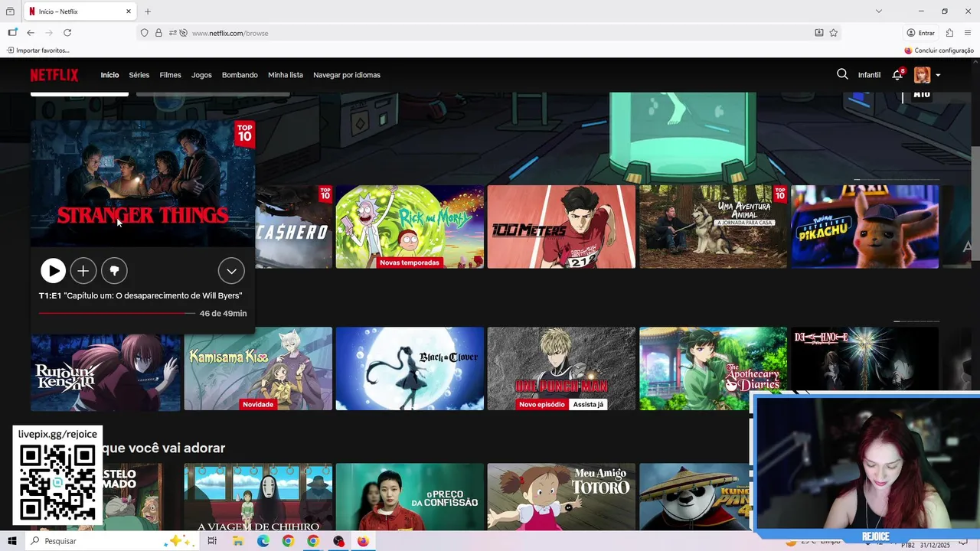The width and height of the screenshot is (980, 551).
Task: Open Firefox extensions puzzle icon
Action: (949, 33)
